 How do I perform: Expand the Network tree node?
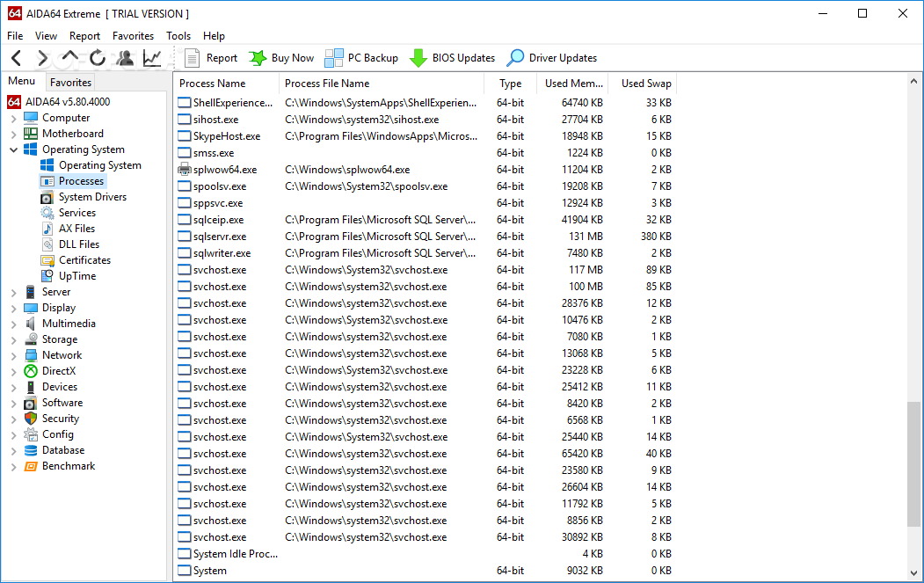coord(13,356)
